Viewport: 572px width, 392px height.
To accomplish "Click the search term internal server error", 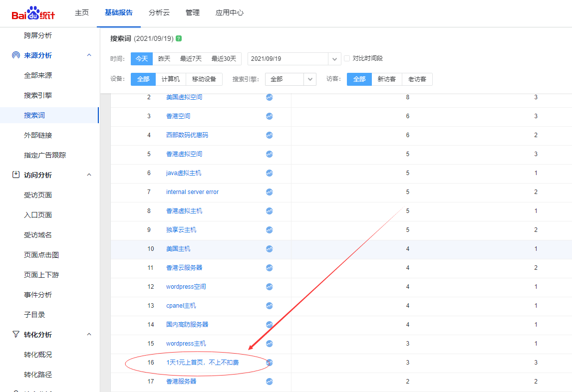I will point(192,192).
